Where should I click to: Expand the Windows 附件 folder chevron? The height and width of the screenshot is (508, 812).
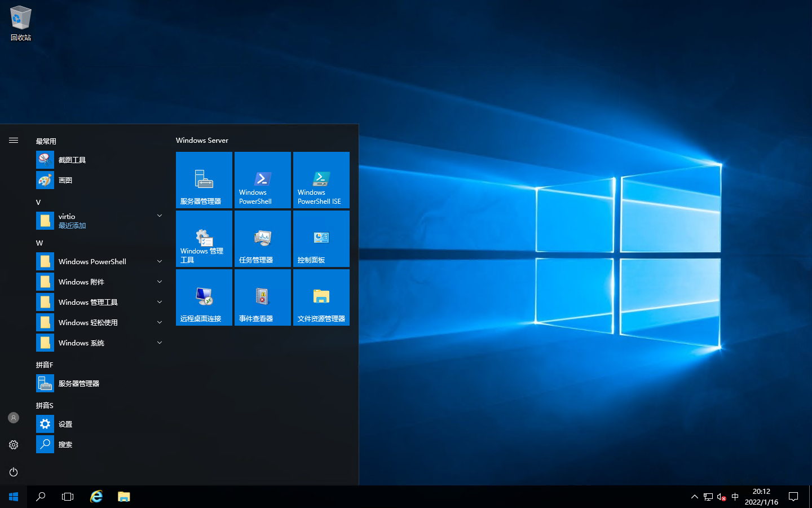pyautogui.click(x=160, y=282)
